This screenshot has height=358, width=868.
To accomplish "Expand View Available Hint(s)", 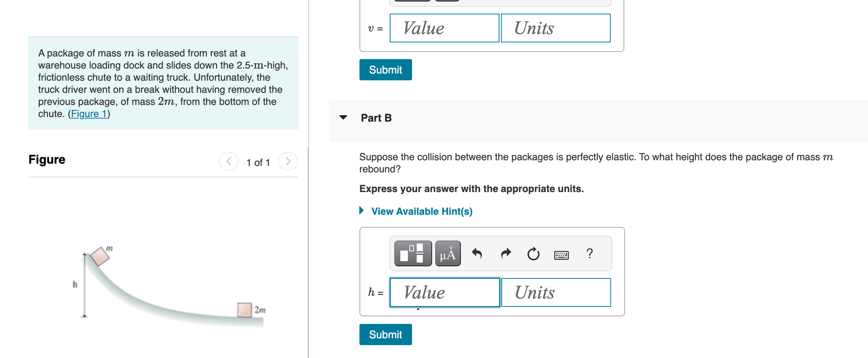I will pyautogui.click(x=421, y=211).
